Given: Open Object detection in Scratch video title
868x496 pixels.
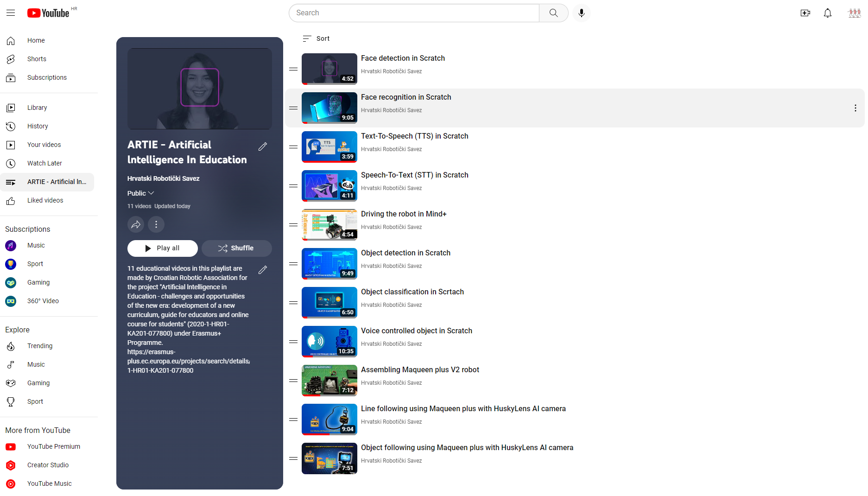Looking at the screenshot, I should pos(405,253).
